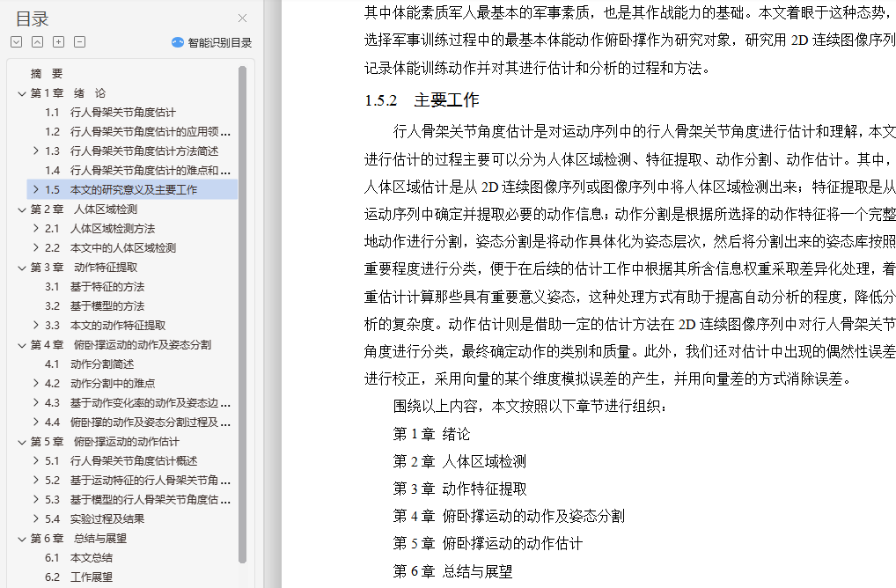Image resolution: width=896 pixels, height=588 pixels.
Task: Click the 1.5.2 主要工作 heading in document
Action: 422,100
